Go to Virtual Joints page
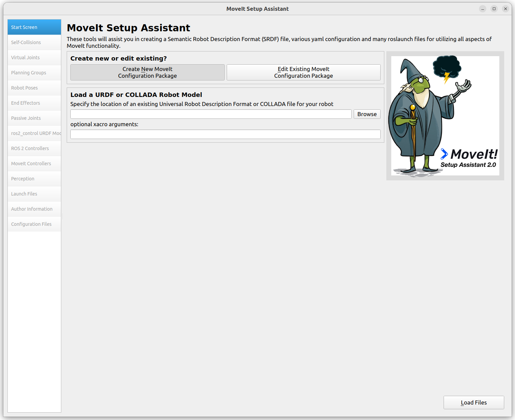The image size is (515, 420). click(34, 58)
